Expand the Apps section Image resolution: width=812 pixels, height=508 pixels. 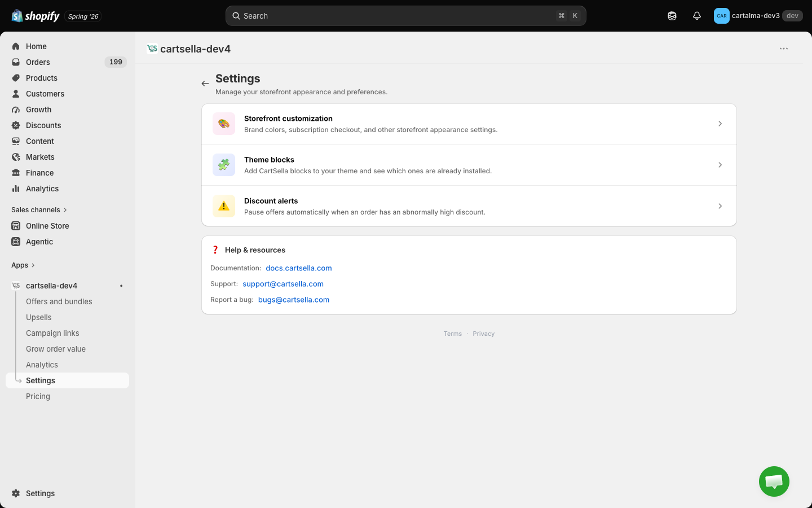pyautogui.click(x=23, y=265)
